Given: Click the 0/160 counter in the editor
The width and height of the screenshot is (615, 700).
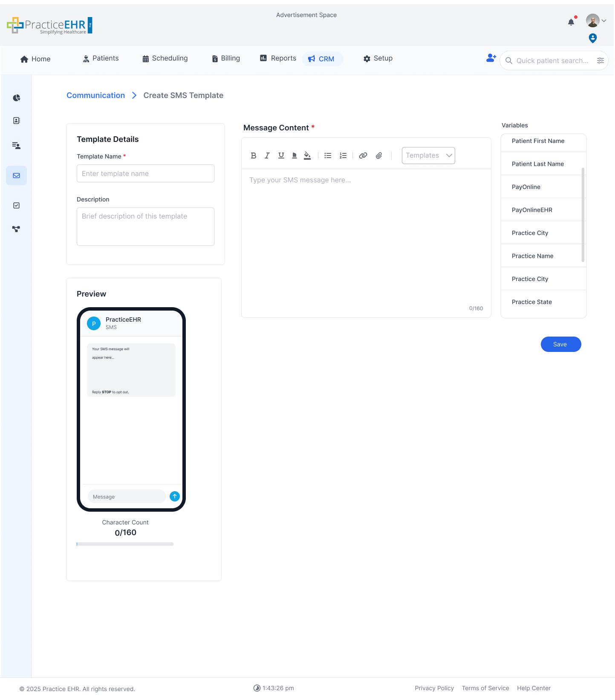Looking at the screenshot, I should coord(476,308).
